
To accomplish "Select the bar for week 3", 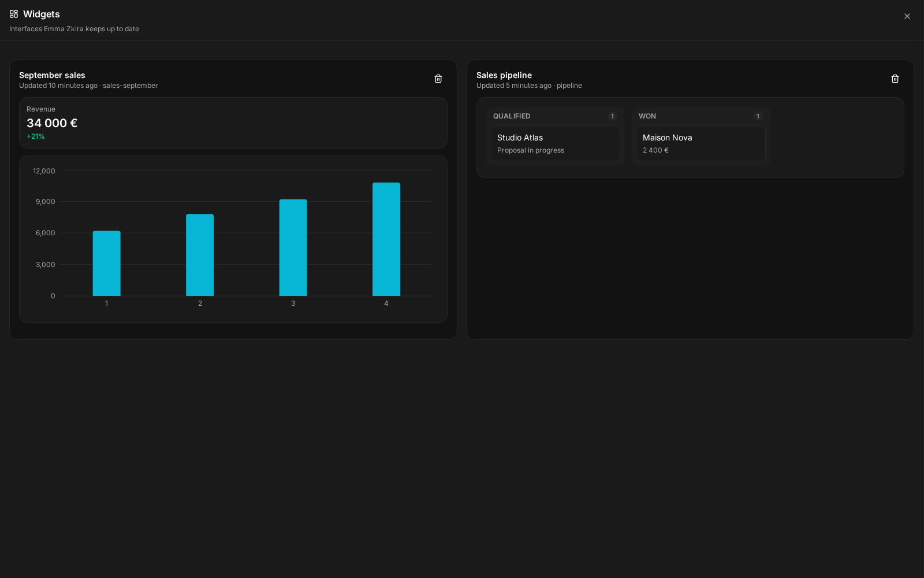I will click(293, 247).
